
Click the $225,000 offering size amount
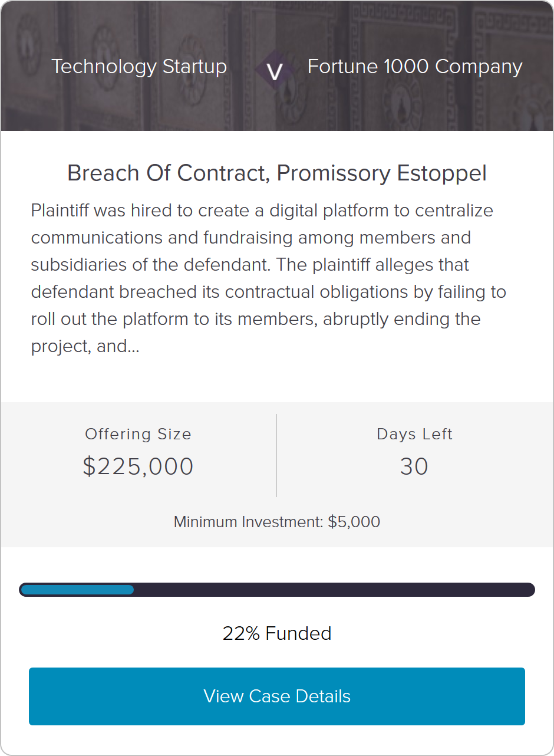pos(138,466)
